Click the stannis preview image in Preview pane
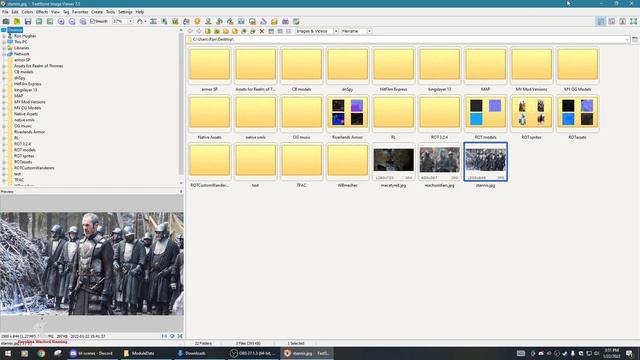This screenshot has height=360, width=640. pyautogui.click(x=92, y=264)
